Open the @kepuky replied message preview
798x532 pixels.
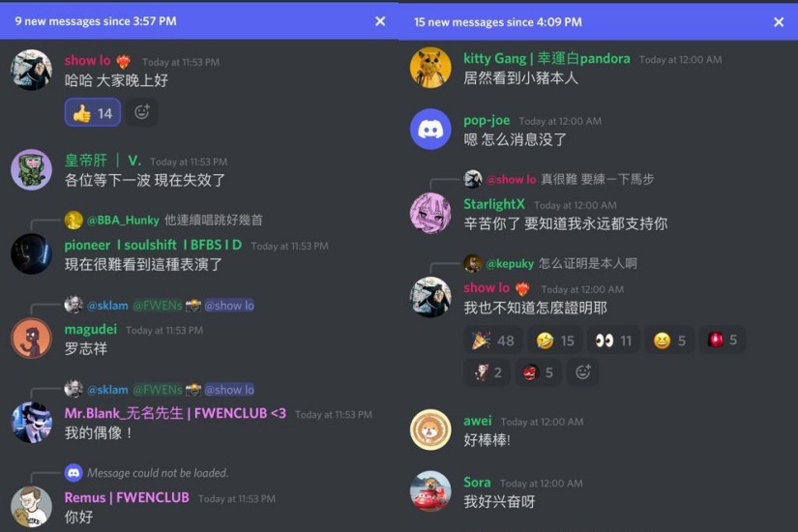coord(550,263)
